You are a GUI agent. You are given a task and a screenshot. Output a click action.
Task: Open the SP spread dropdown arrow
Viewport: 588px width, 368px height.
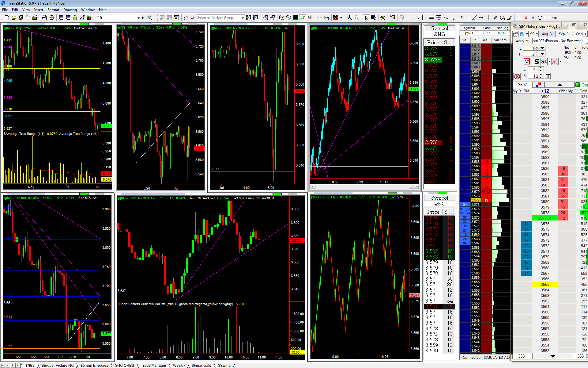click(x=536, y=34)
